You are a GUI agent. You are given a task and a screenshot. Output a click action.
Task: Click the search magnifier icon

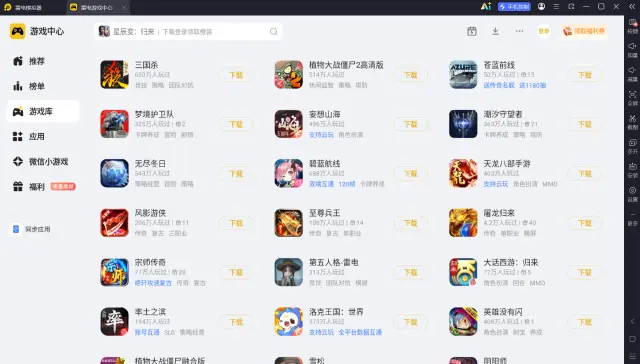[273, 31]
